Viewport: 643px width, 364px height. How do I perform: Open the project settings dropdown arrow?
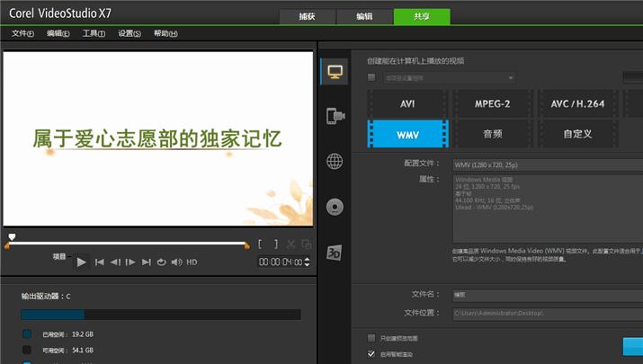511,78
